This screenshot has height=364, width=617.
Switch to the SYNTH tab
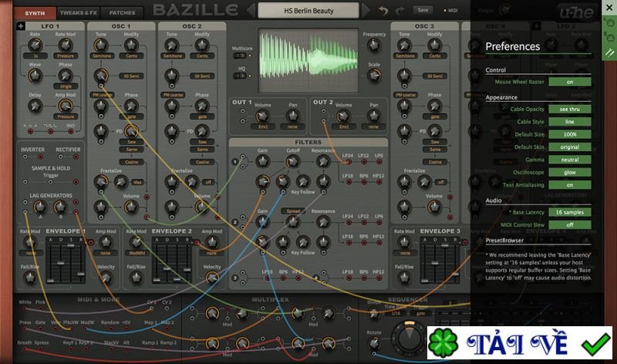pos(35,13)
